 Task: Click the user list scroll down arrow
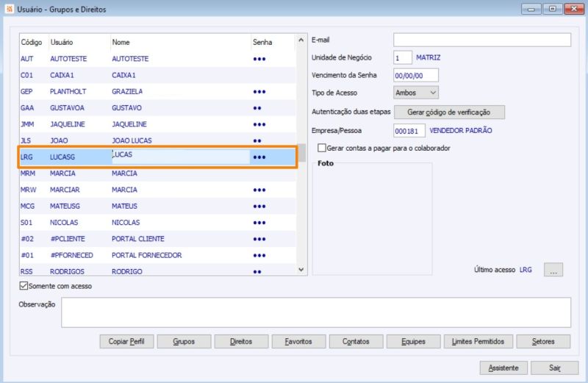click(x=301, y=269)
